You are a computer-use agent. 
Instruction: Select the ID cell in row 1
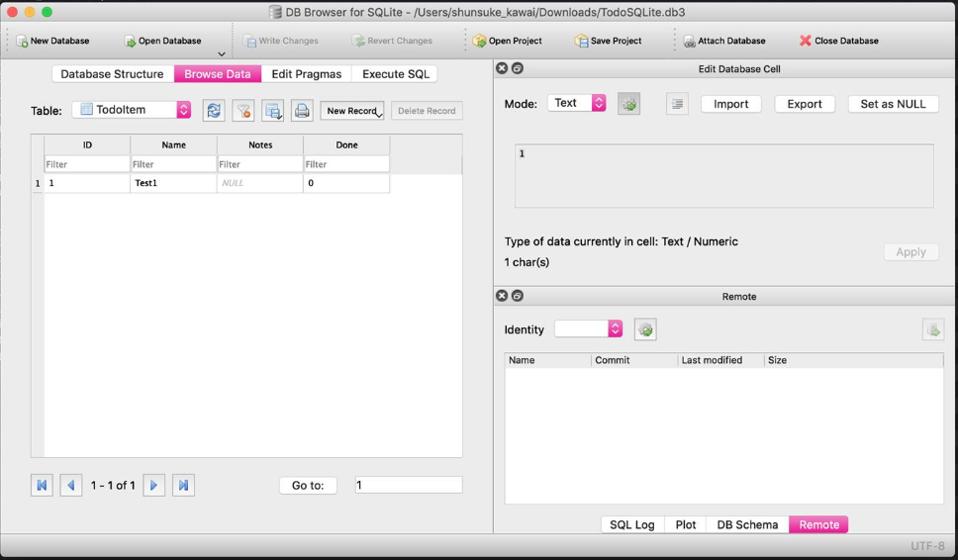point(87,183)
